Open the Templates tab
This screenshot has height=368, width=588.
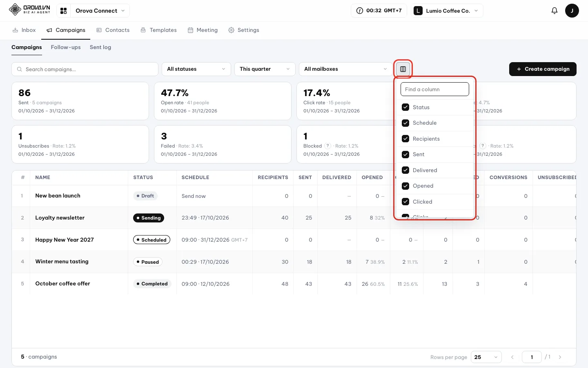[x=158, y=30]
